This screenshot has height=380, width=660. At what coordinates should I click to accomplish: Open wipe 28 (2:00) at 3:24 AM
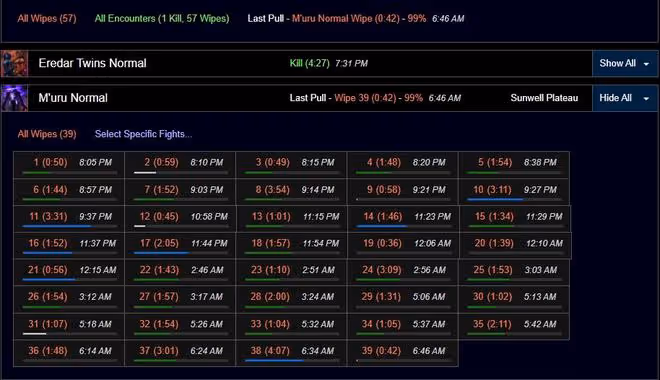[291, 299]
